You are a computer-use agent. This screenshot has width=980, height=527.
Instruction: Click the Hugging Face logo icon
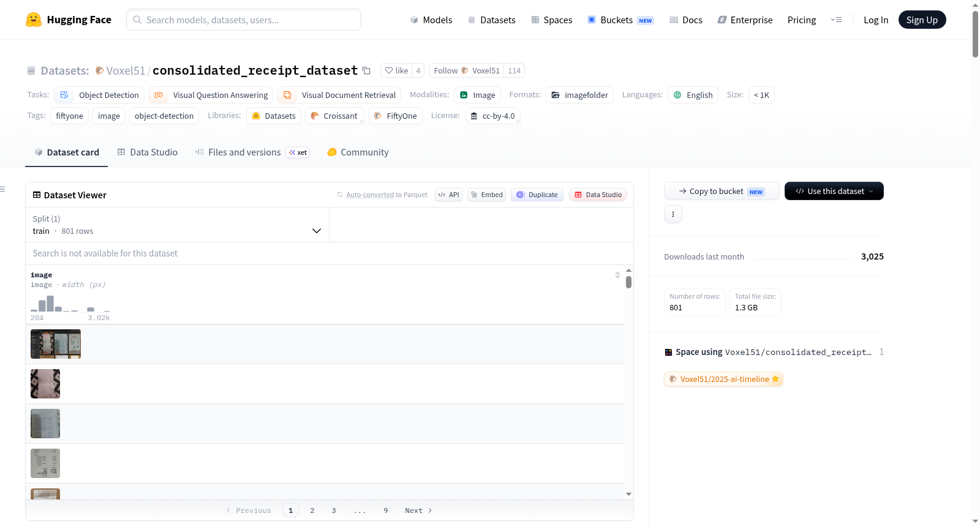34,20
